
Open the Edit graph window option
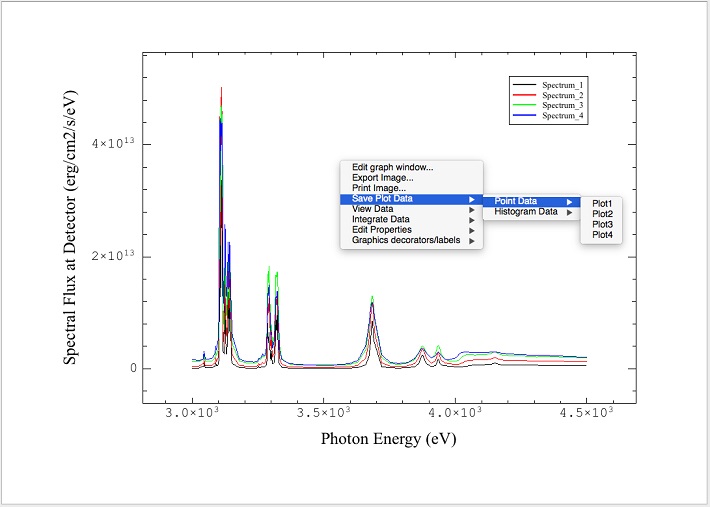coord(392,167)
